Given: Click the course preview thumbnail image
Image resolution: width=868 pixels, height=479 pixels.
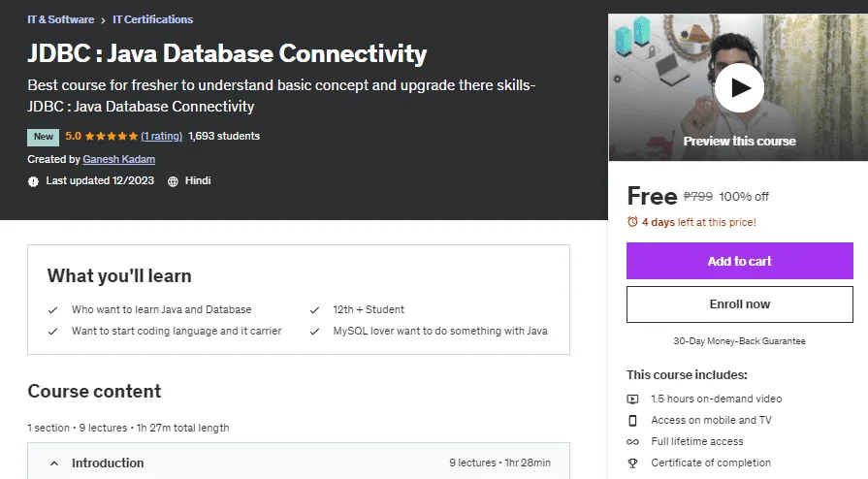Looking at the screenshot, I should (738, 87).
